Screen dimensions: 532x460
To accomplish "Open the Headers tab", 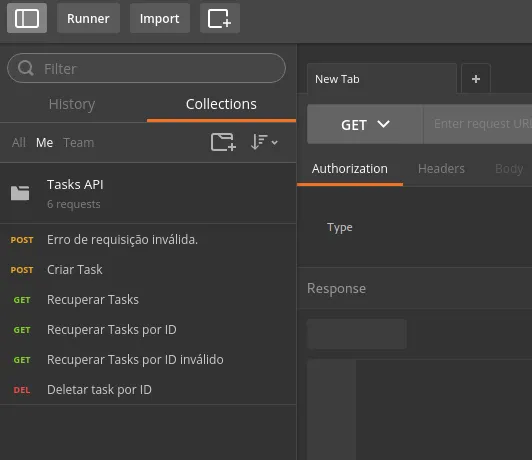I will 441,169.
